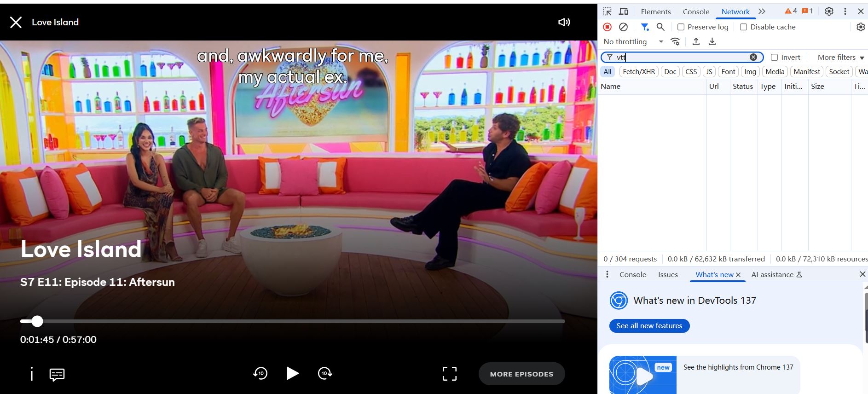This screenshot has height=394, width=868.
Task: Open episode info icon
Action: click(31, 374)
